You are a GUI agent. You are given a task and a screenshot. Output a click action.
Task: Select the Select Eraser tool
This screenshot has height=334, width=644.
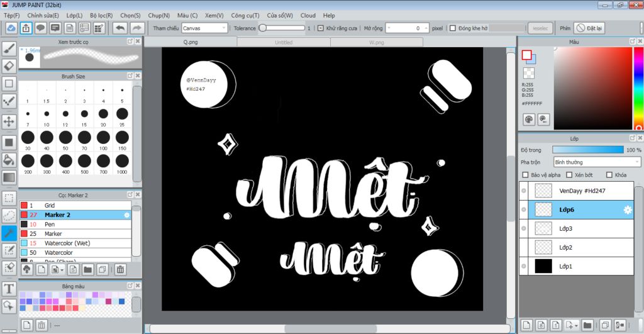tap(9, 268)
